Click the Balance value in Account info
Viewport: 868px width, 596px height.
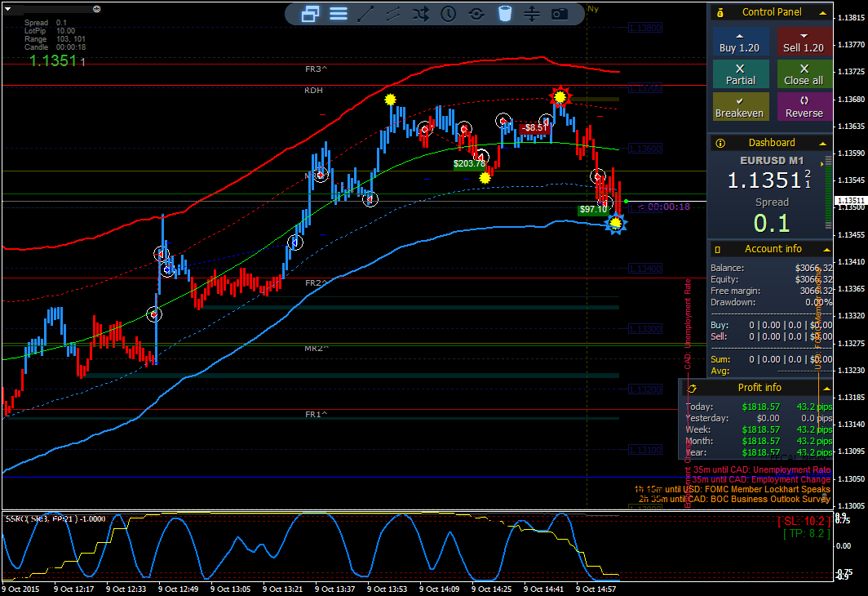coord(814,268)
